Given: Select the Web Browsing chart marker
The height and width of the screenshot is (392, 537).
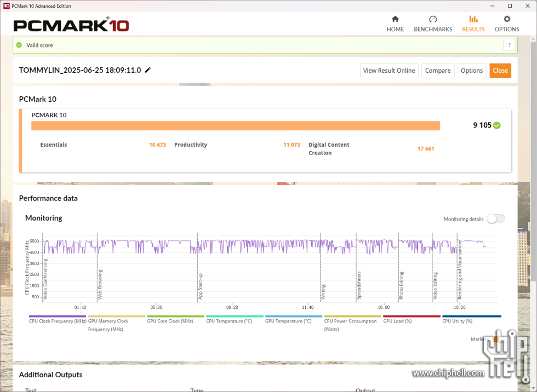Looking at the screenshot, I should [100, 285].
